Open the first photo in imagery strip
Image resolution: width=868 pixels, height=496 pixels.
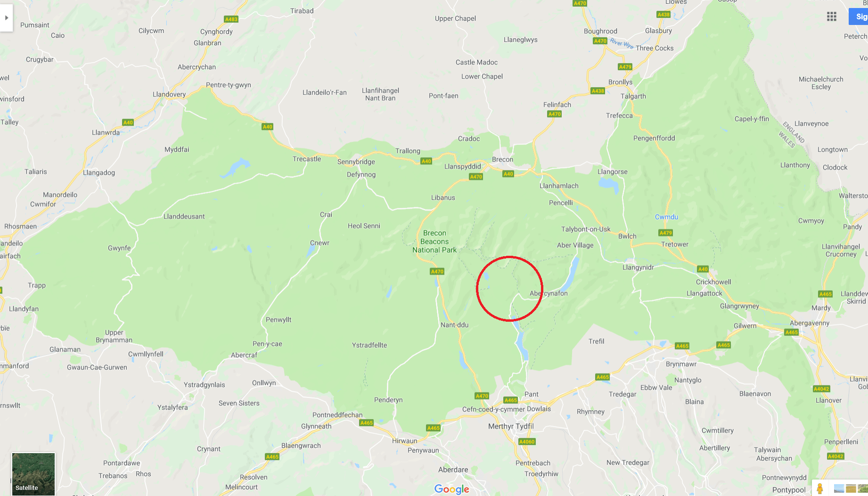[839, 489]
